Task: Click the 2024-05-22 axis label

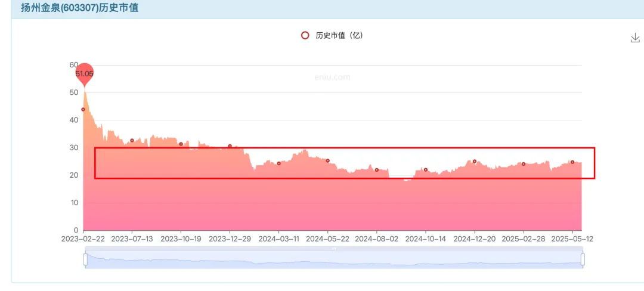Action: tap(328, 239)
